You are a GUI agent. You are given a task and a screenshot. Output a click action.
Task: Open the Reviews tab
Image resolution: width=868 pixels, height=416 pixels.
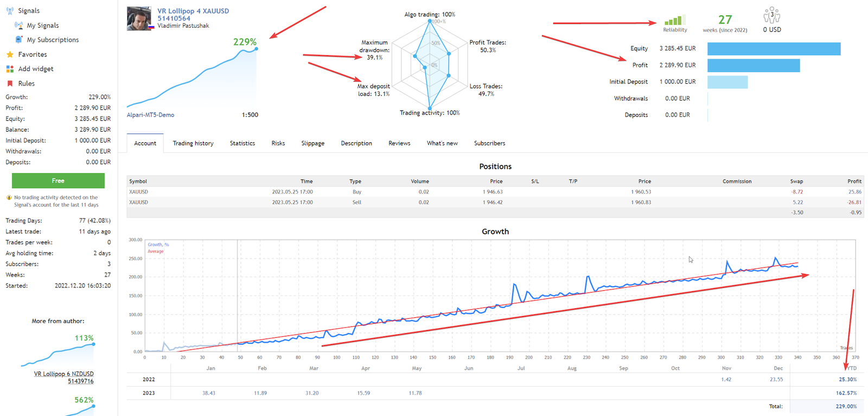(x=399, y=143)
